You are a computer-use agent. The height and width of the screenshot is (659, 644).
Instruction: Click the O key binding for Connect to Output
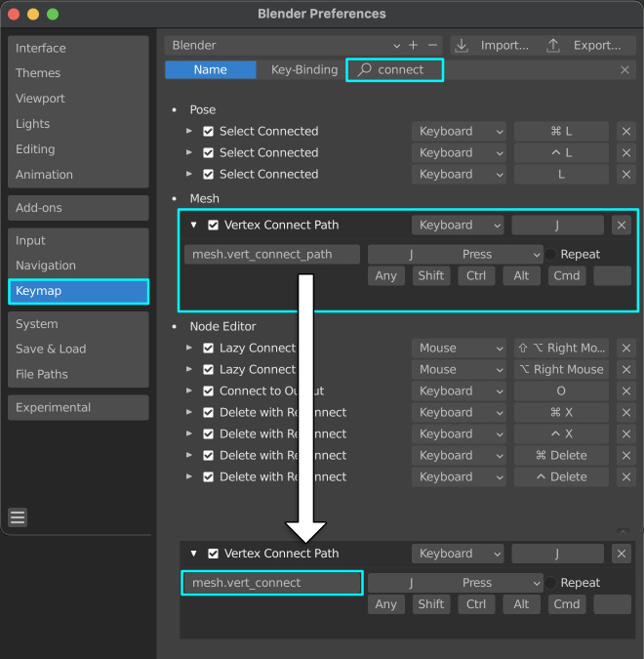(x=561, y=391)
